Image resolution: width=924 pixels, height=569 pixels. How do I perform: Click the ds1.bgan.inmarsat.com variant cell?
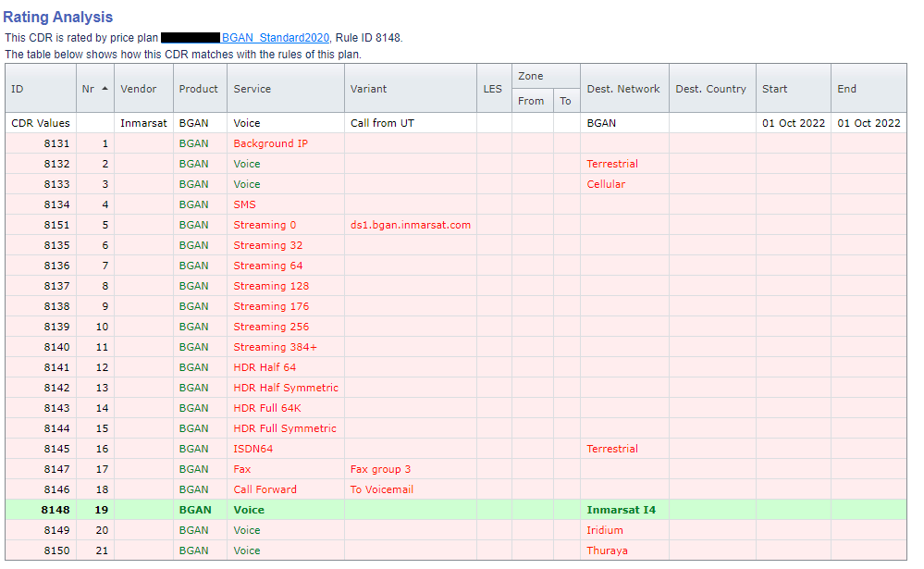pos(410,225)
